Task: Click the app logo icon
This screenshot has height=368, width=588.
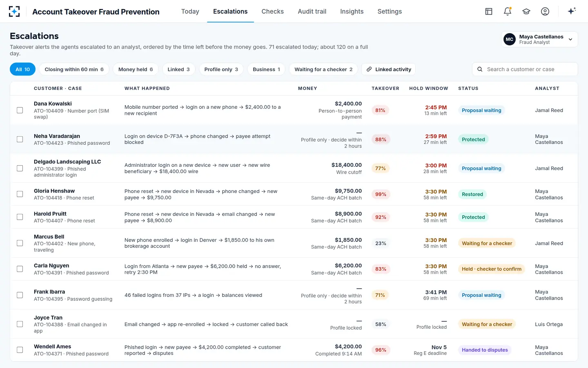Action: [x=14, y=11]
